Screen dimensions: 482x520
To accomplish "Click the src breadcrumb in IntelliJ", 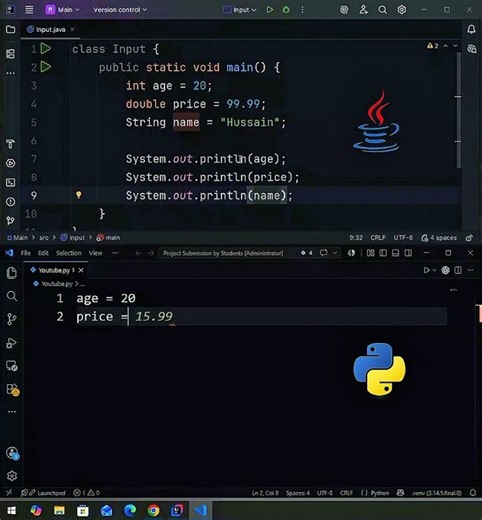I will tap(44, 238).
